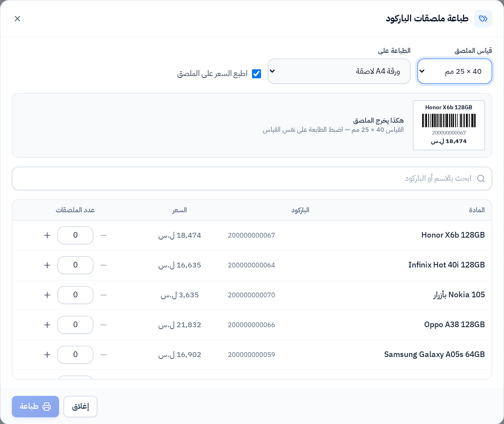Click the طباعة print button

(x=35, y=407)
